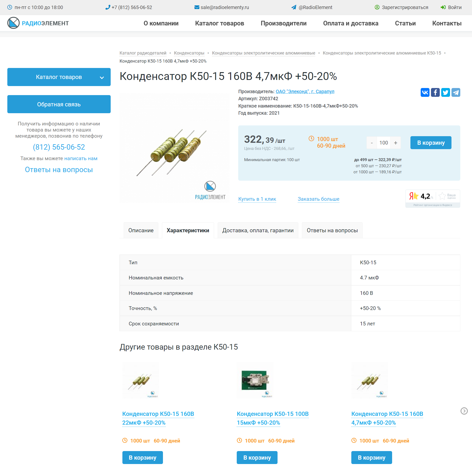Go to Конденсаторы электролитические алюминиевые breadcrumb
472x476 pixels.
pyautogui.click(x=263, y=53)
